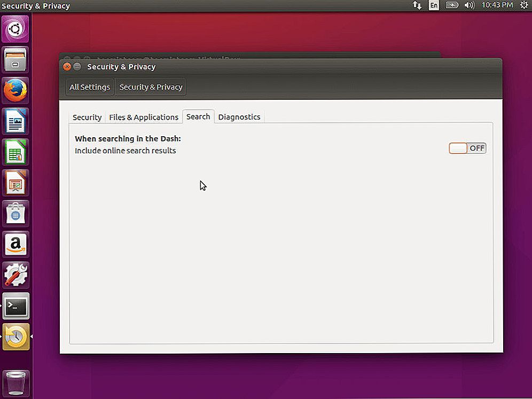Go back to All Settings
The image size is (532, 399).
pos(90,87)
